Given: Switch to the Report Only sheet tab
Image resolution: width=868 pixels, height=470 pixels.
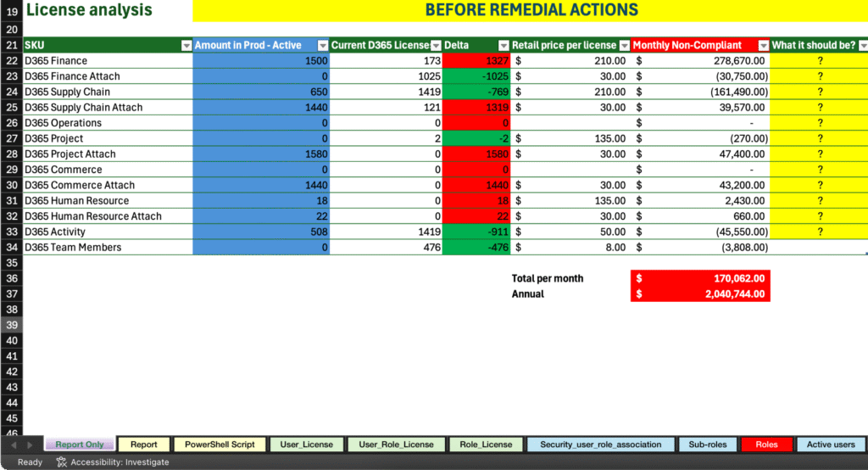Looking at the screenshot, I should click(x=79, y=444).
